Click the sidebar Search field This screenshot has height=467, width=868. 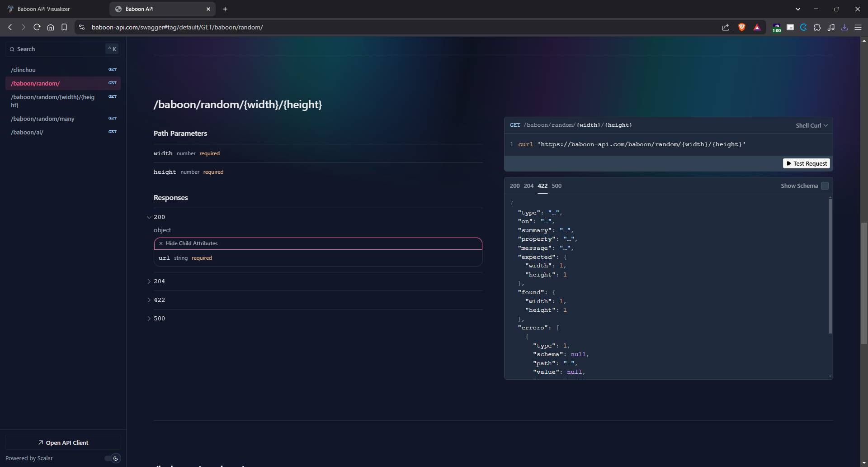coord(63,49)
